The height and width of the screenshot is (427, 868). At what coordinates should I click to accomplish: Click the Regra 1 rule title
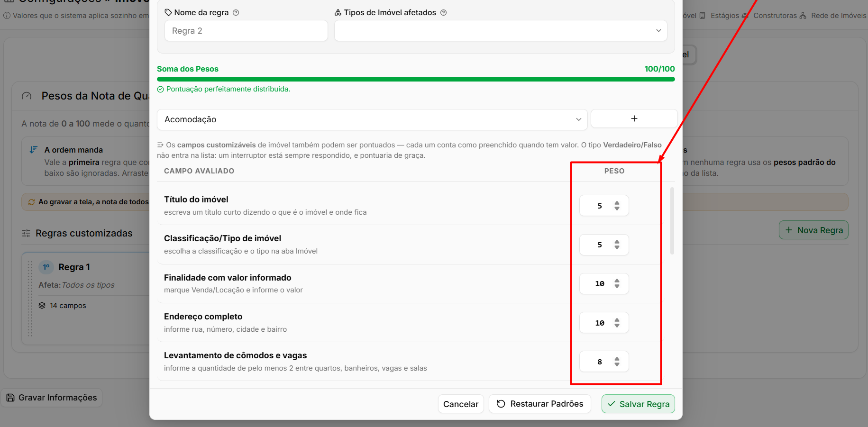click(x=74, y=267)
